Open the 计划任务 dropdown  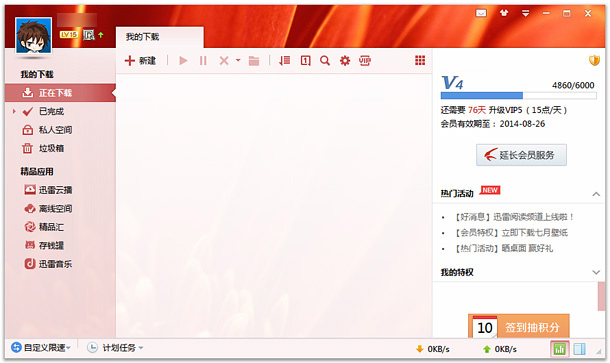click(x=115, y=347)
